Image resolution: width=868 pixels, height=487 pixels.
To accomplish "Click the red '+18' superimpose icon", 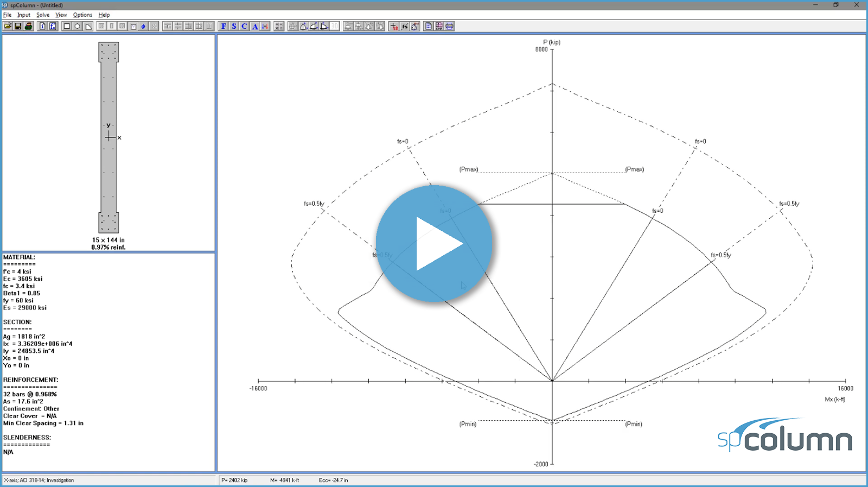I will coord(394,26).
